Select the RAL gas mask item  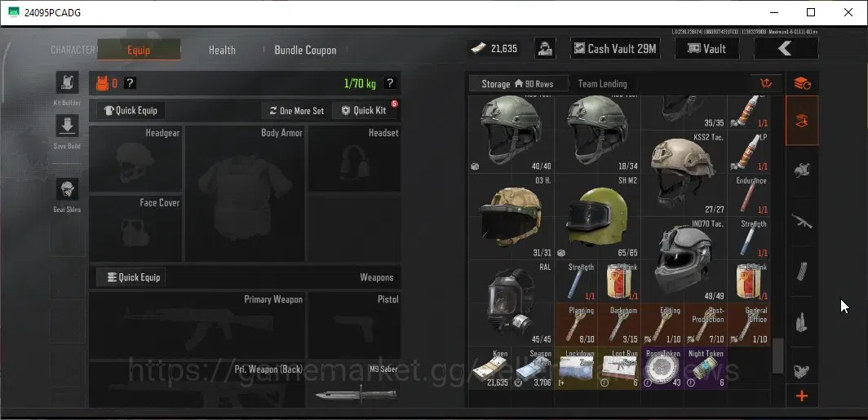click(511, 303)
